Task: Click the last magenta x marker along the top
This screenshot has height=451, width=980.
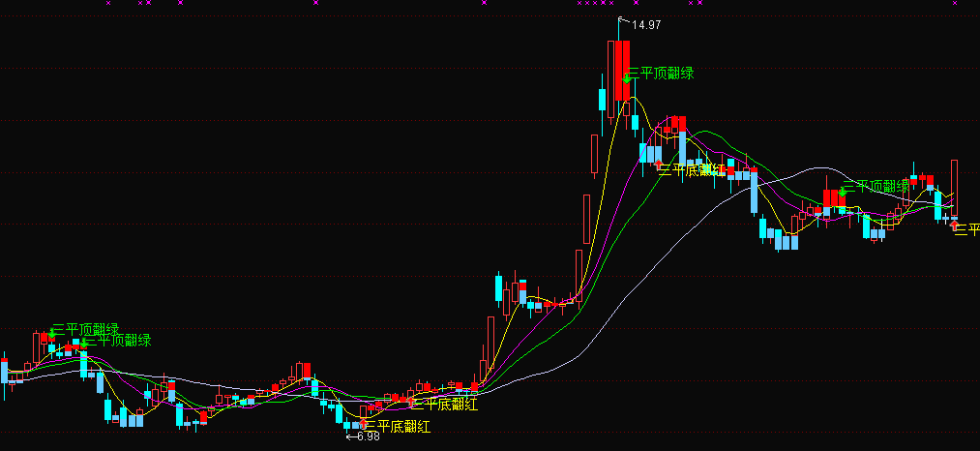Action: click(955, 3)
